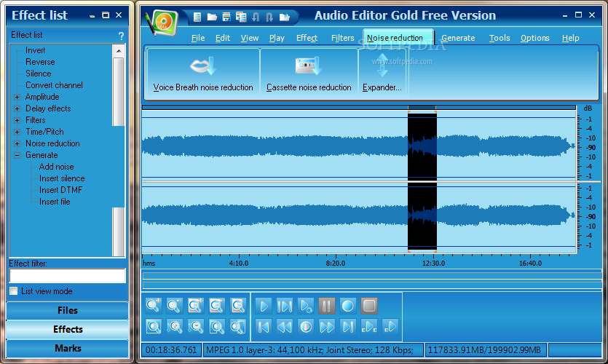The width and height of the screenshot is (608, 364).
Task: Click the Cassette noise reduction tape icon
Action: [309, 66]
